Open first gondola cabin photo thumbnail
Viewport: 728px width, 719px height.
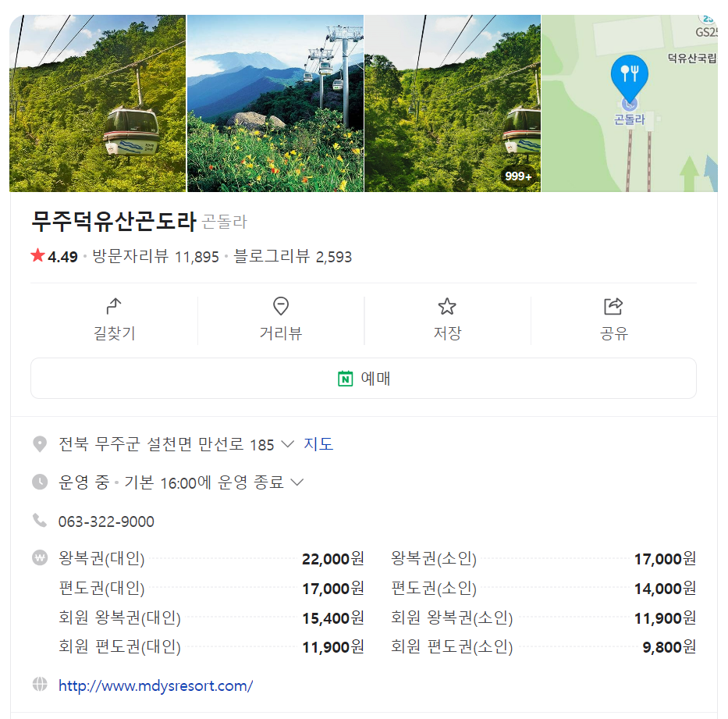coord(98,103)
